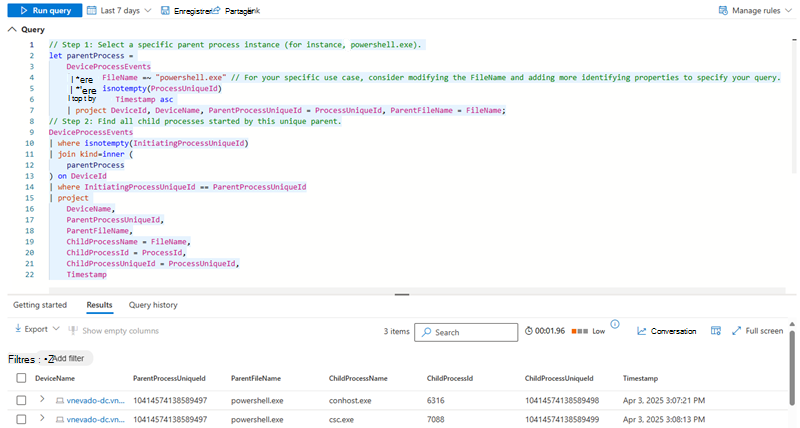Open results in Full screen
The image size is (800, 428).
coord(757,331)
